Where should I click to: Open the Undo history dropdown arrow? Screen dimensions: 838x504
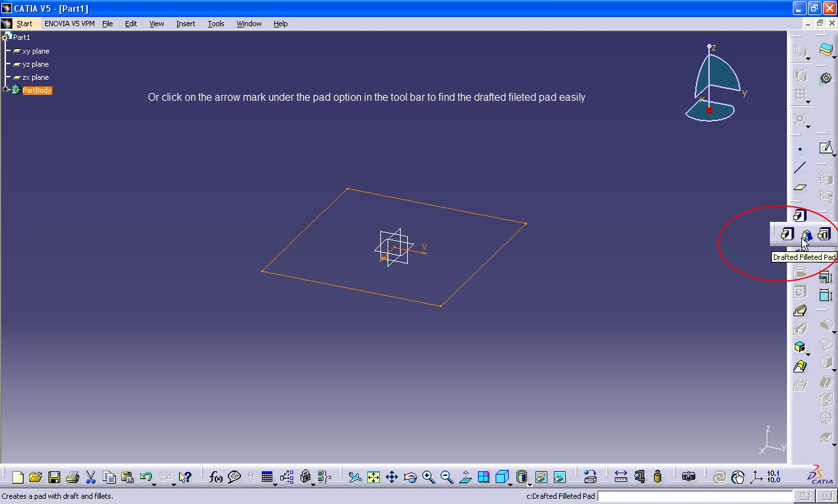tap(155, 484)
